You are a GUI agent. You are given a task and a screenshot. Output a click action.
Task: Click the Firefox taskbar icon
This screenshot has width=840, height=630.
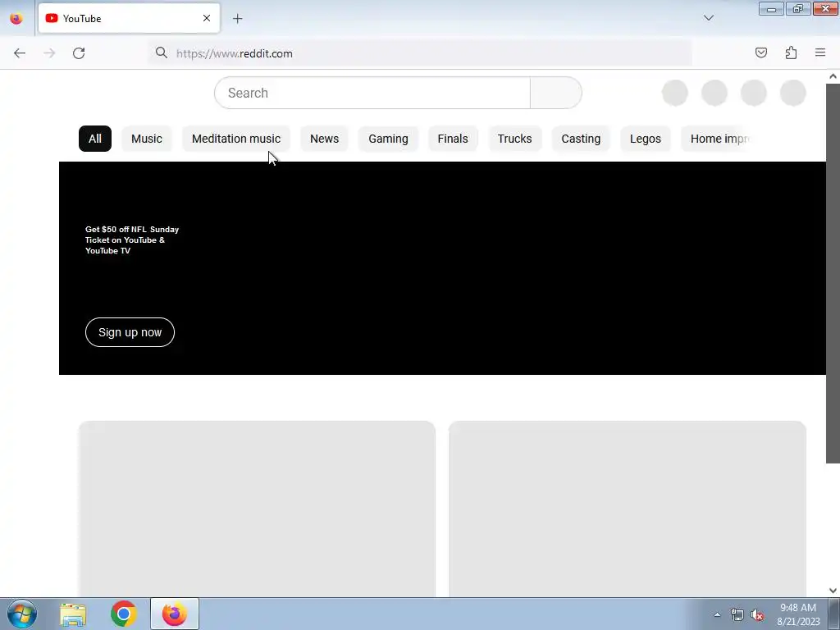174,614
